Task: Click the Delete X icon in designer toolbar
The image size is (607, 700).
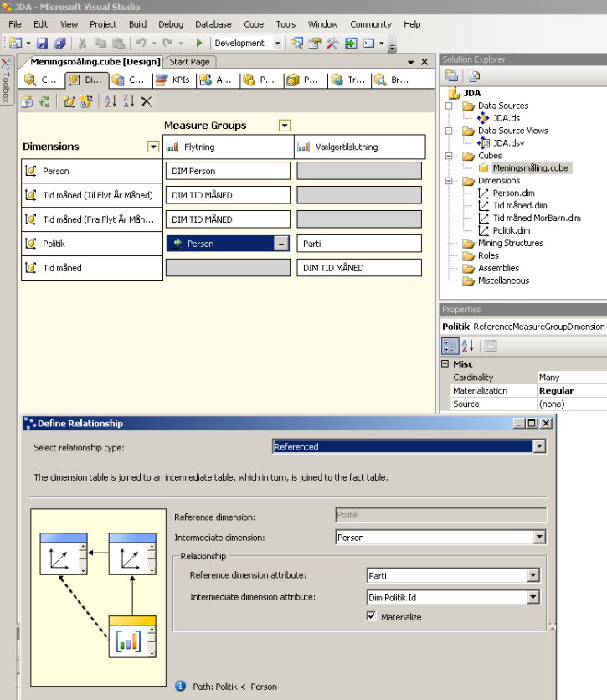Action: [x=147, y=101]
